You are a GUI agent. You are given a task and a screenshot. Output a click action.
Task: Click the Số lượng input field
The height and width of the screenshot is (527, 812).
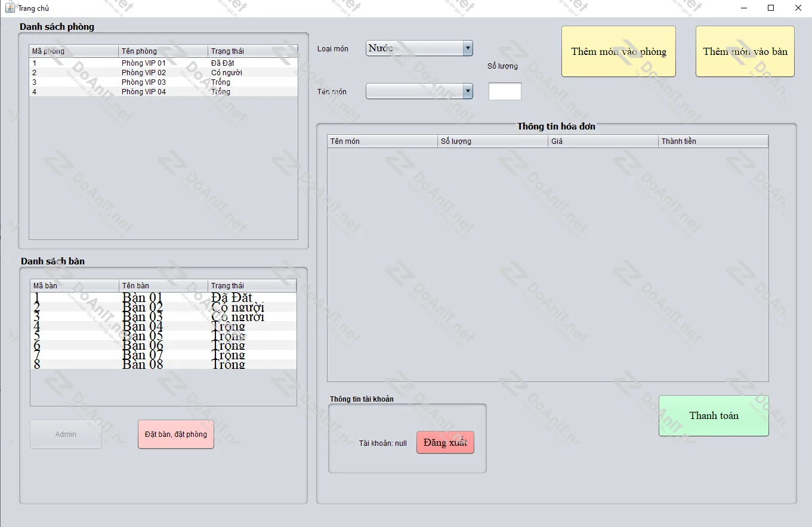click(505, 91)
